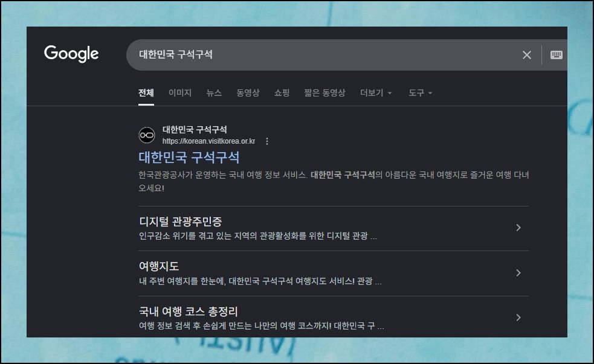This screenshot has height=364, width=594.
Task: Open the on-screen keyboard icon
Action: click(x=556, y=55)
